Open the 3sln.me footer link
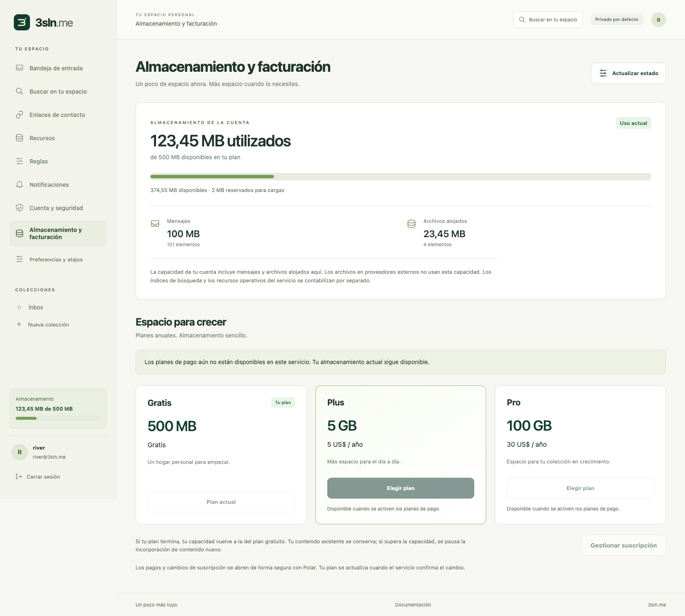685x616 pixels. pos(657,605)
